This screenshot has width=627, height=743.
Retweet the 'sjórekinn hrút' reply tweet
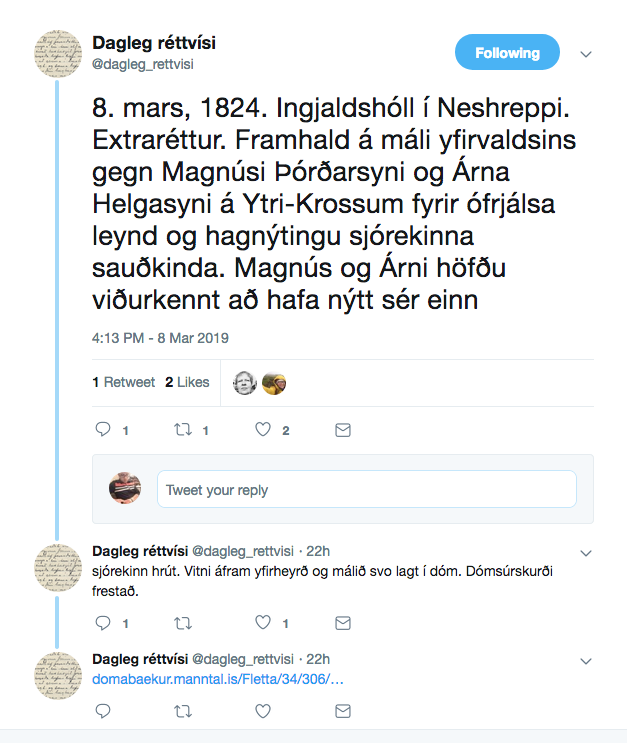pyautogui.click(x=182, y=623)
